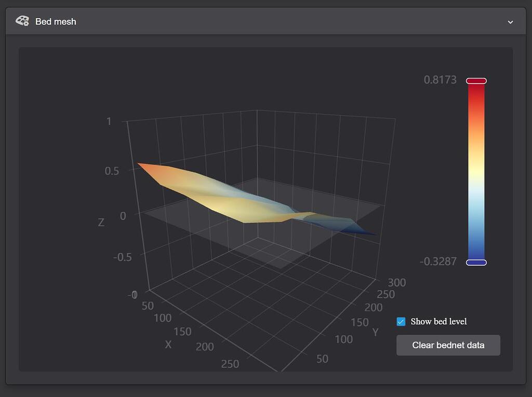532x397 pixels.
Task: Click the X axis label
Action: pyautogui.click(x=168, y=344)
